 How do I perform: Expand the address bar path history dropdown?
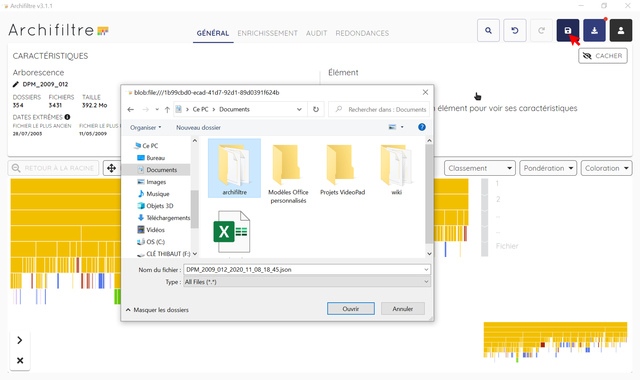[299, 109]
